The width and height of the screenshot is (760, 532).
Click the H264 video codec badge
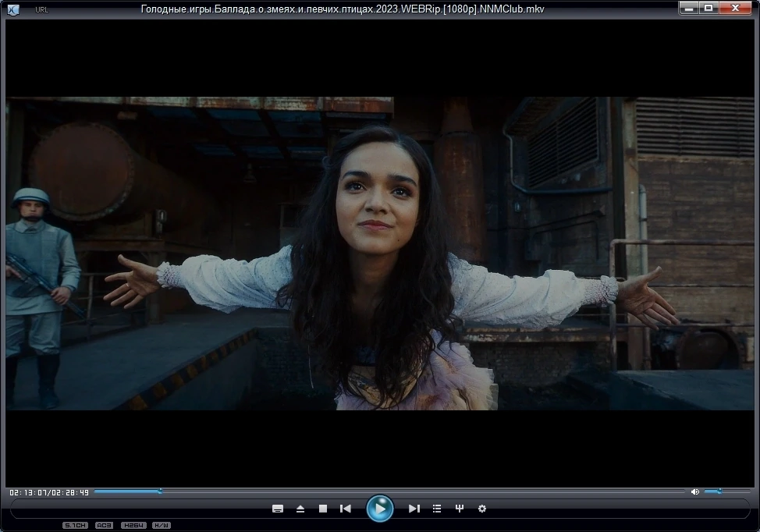click(133, 525)
